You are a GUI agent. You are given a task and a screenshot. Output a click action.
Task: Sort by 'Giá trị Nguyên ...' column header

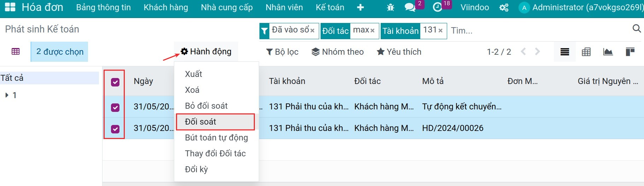[608, 81]
